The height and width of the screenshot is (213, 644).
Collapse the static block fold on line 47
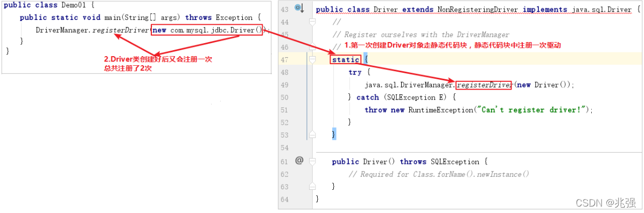312,60
